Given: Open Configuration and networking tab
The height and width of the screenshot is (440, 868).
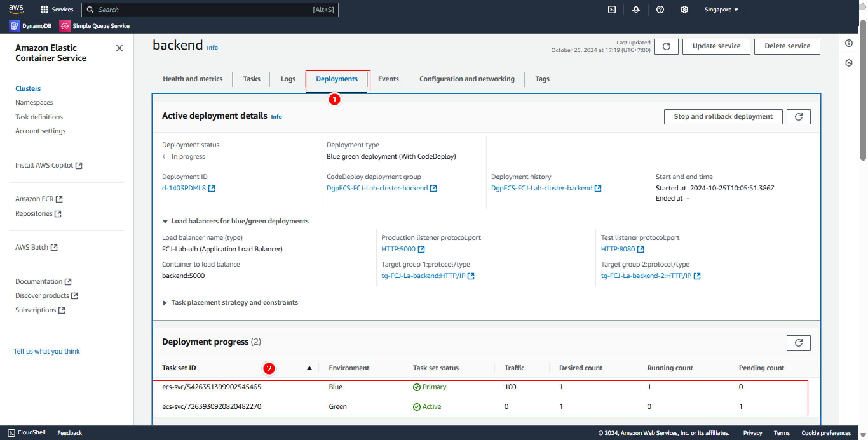Looking at the screenshot, I should tap(467, 79).
